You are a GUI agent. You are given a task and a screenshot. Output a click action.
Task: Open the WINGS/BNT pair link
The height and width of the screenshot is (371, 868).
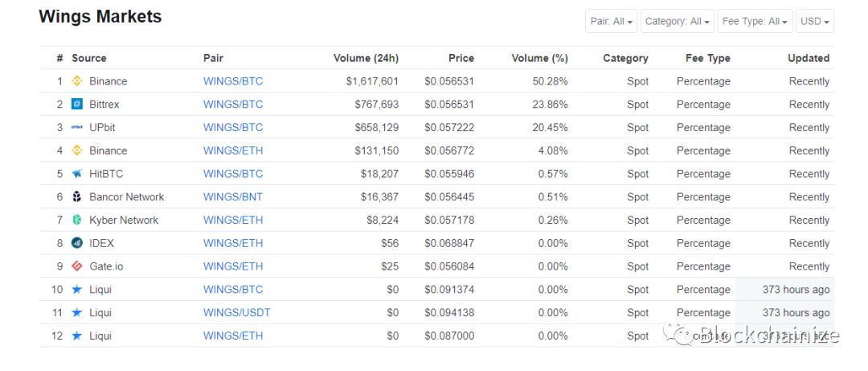tap(233, 197)
